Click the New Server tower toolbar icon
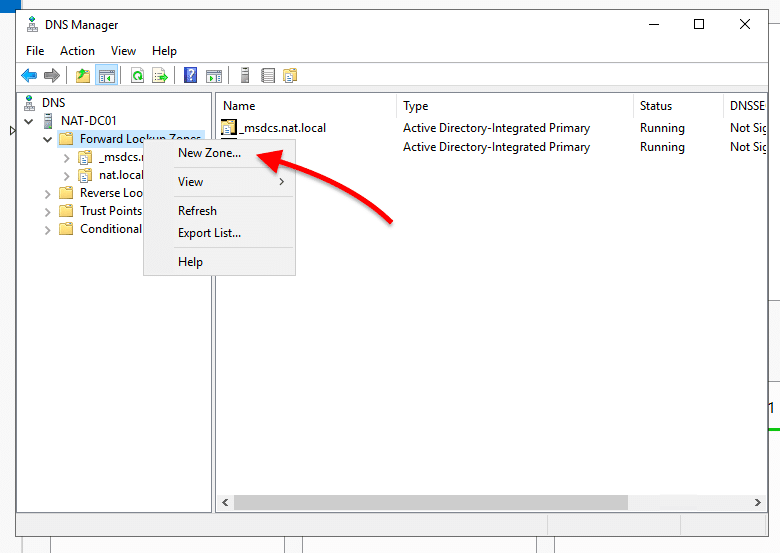The width and height of the screenshot is (780, 553). 245,76
